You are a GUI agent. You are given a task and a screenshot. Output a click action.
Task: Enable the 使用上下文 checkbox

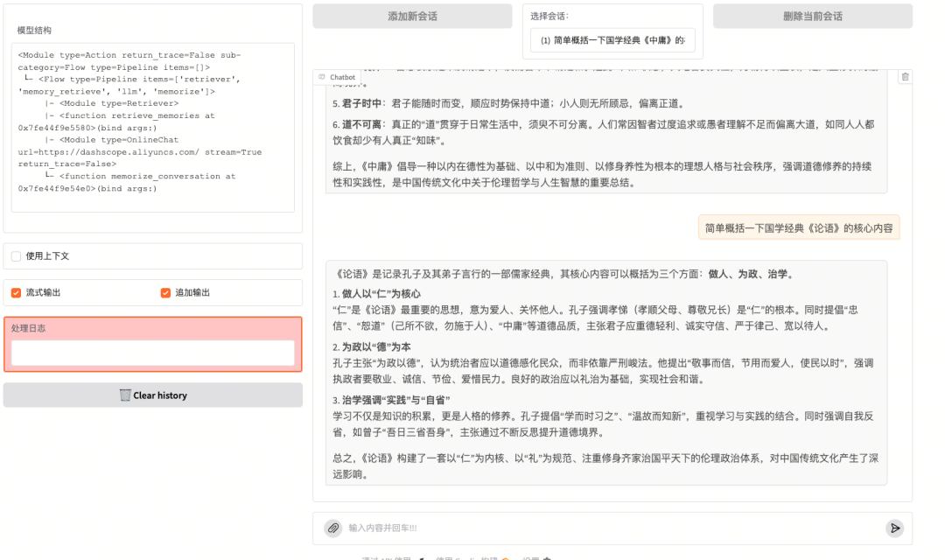[x=15, y=255]
